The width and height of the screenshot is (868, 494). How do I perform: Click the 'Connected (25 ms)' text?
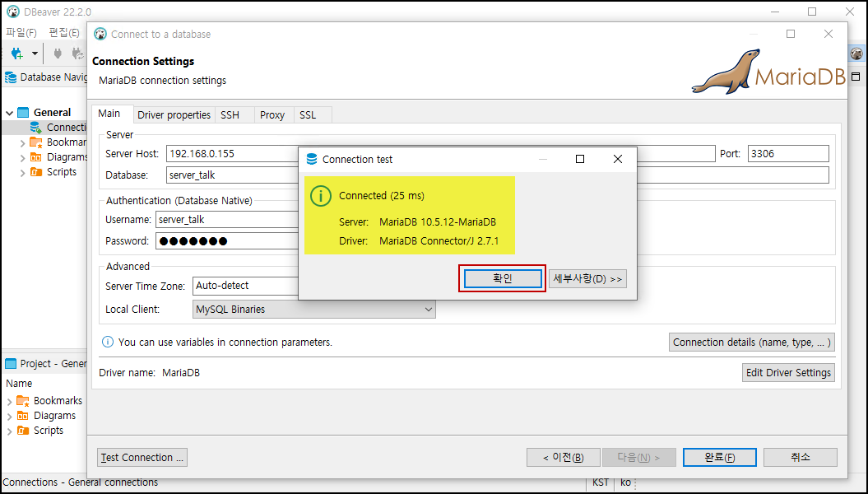pos(382,196)
